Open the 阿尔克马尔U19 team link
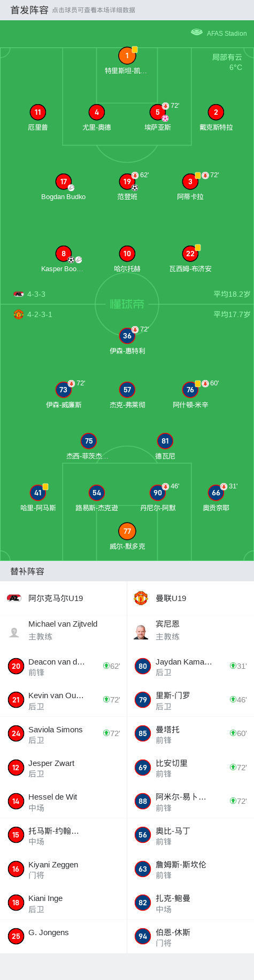 pos(56,598)
